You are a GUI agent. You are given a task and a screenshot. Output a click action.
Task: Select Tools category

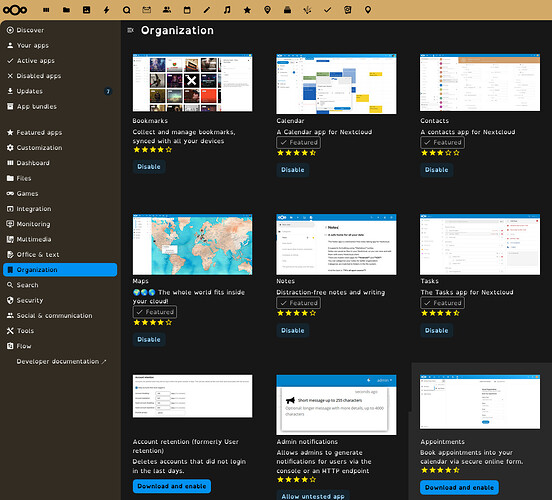click(x=60, y=331)
